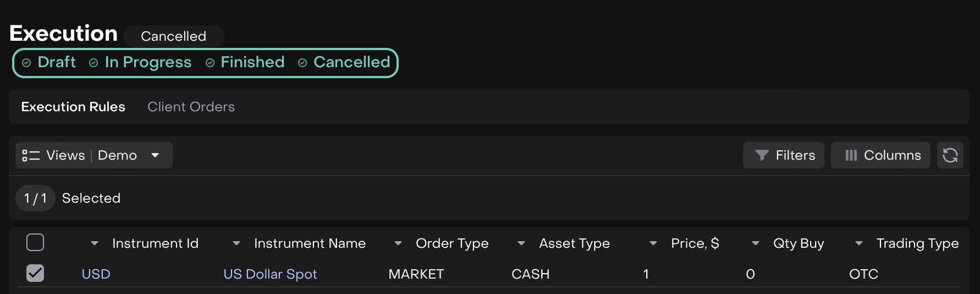Open the USD instrument link

coord(96,274)
